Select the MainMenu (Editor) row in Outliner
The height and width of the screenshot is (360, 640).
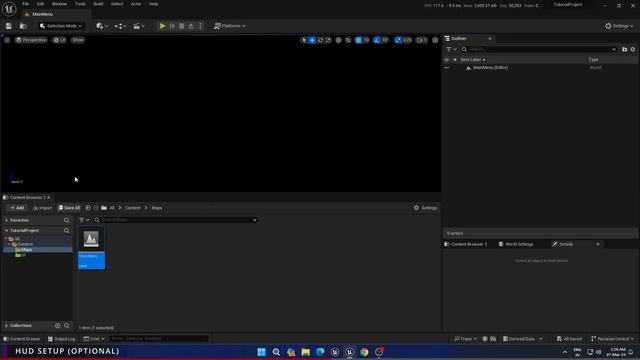point(541,68)
